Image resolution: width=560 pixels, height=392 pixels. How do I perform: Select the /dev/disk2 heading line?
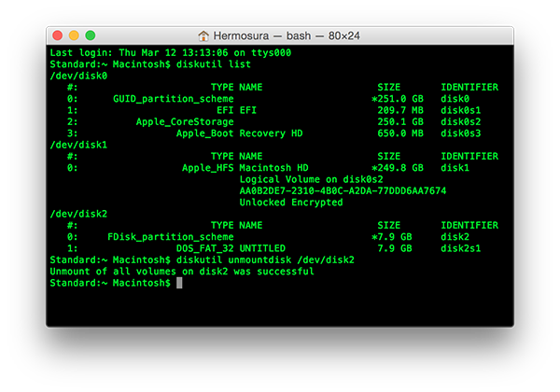point(77,214)
